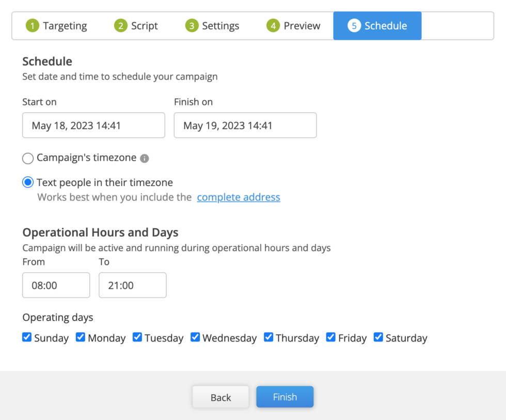Screen dimensions: 506x420
Task: Open the Start on date picker
Action: (93, 125)
